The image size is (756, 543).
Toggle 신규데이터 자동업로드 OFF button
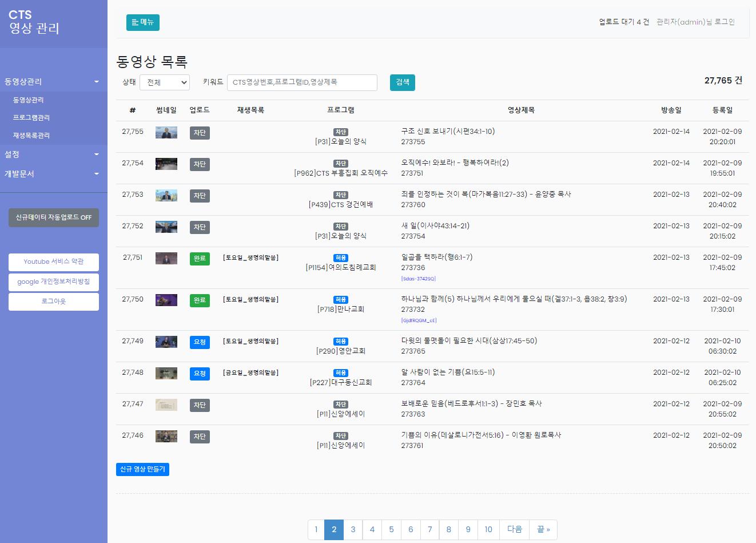click(x=54, y=217)
